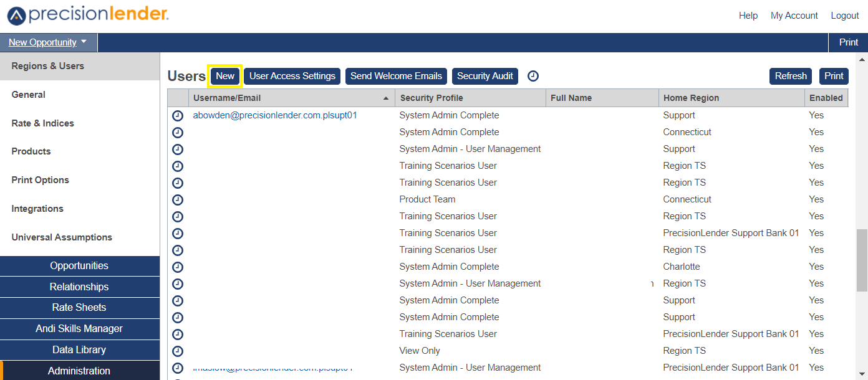Click the "Charlotte" home region cell
The height and width of the screenshot is (380, 868).
(x=682, y=267)
